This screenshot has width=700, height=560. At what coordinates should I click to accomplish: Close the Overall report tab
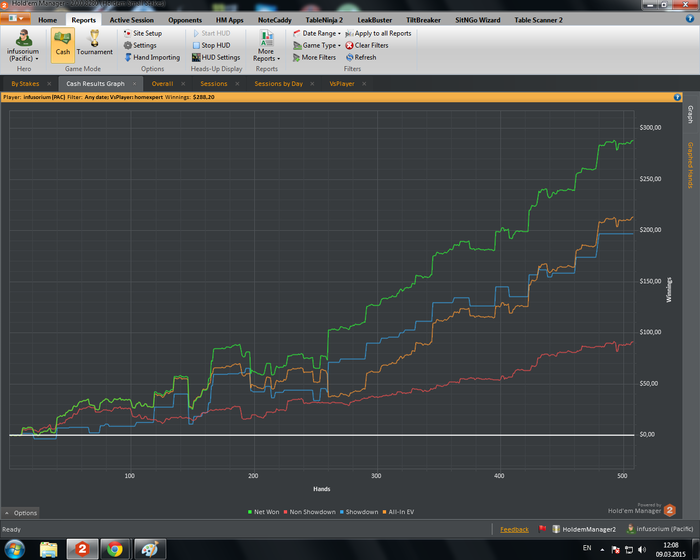[183, 84]
